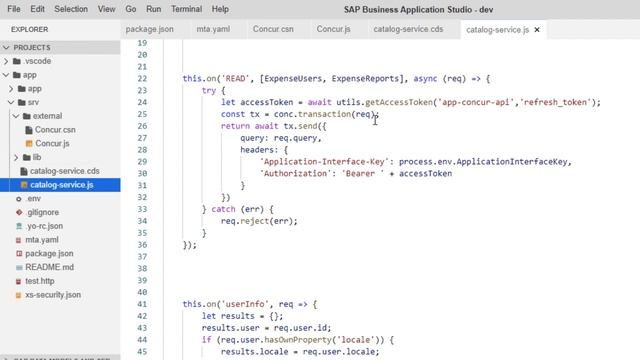Screen dimensions: 640x360
Task: Collapse the srv folder chevron
Action: click(11, 102)
